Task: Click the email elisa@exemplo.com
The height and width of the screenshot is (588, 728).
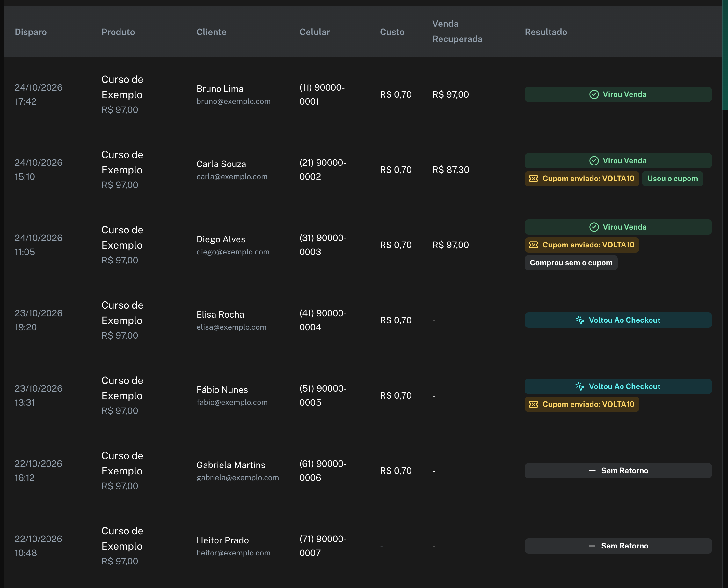Action: (x=231, y=327)
